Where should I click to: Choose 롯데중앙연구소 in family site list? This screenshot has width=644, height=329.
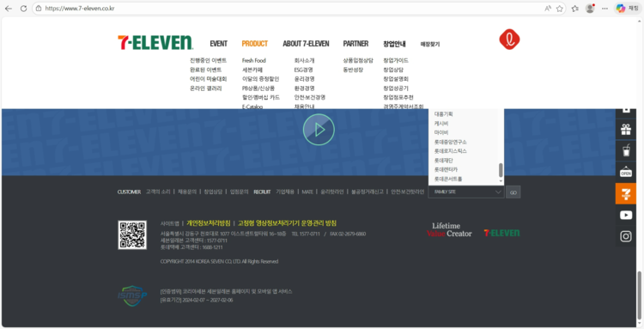(451, 142)
